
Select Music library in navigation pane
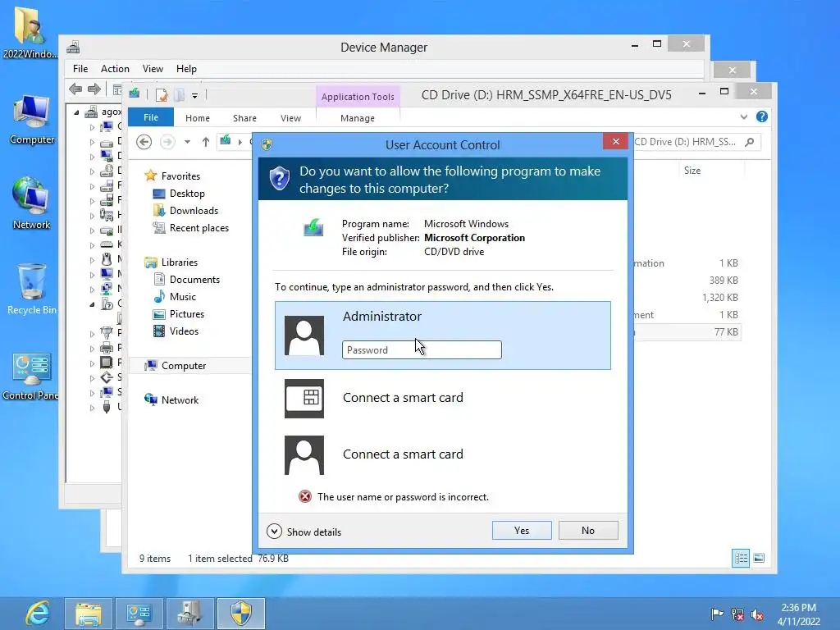[x=183, y=297]
